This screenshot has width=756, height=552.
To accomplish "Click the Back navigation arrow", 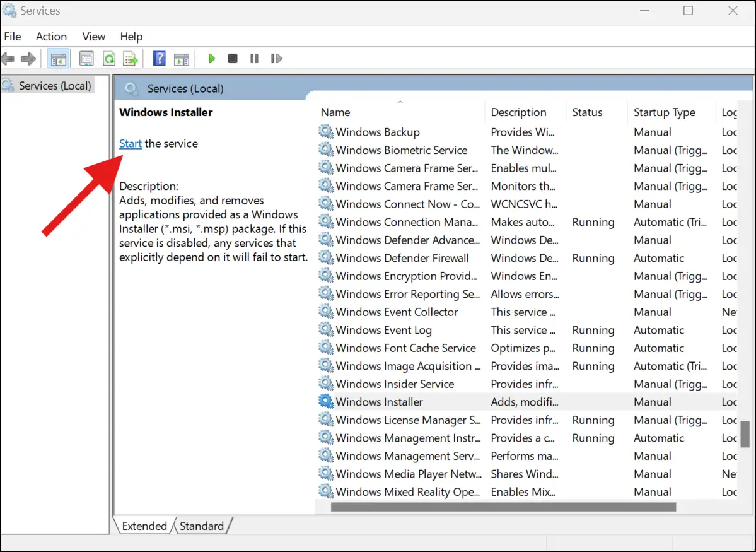I will [x=8, y=58].
